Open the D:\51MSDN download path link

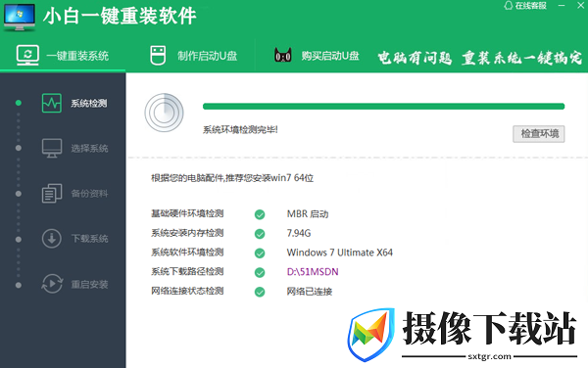coord(313,272)
